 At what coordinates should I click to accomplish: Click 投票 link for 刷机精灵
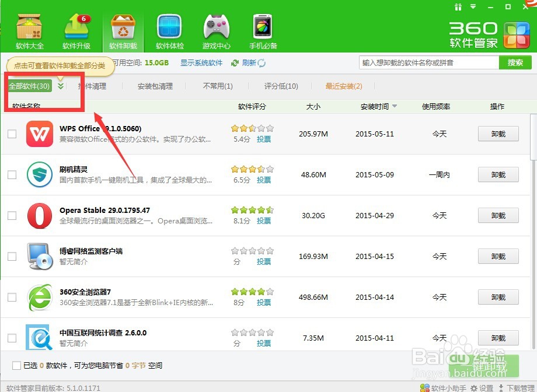click(264, 180)
